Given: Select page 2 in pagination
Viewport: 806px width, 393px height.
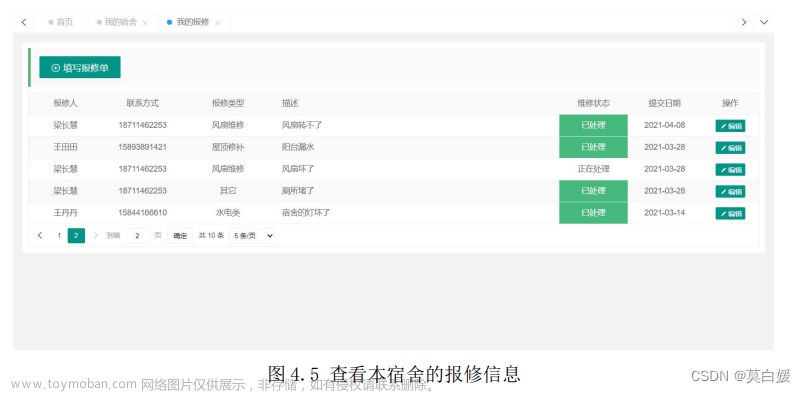Looking at the screenshot, I should (x=76, y=236).
